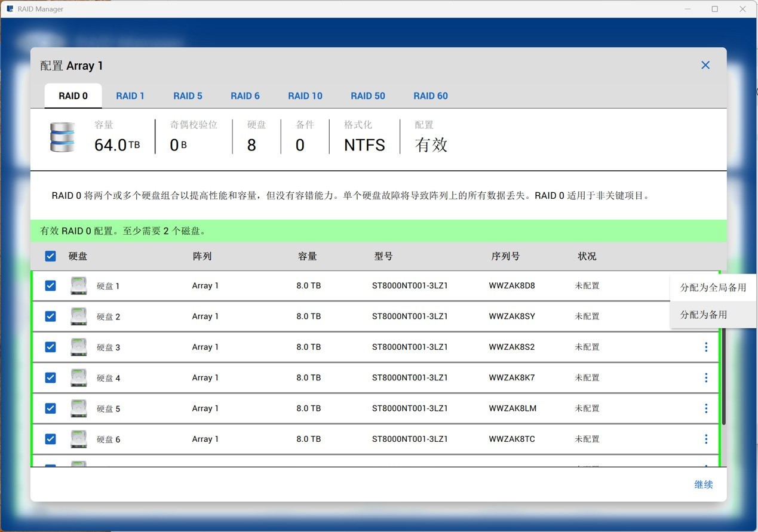
Task: Minimize the RAID Manager window
Action: tap(687, 9)
